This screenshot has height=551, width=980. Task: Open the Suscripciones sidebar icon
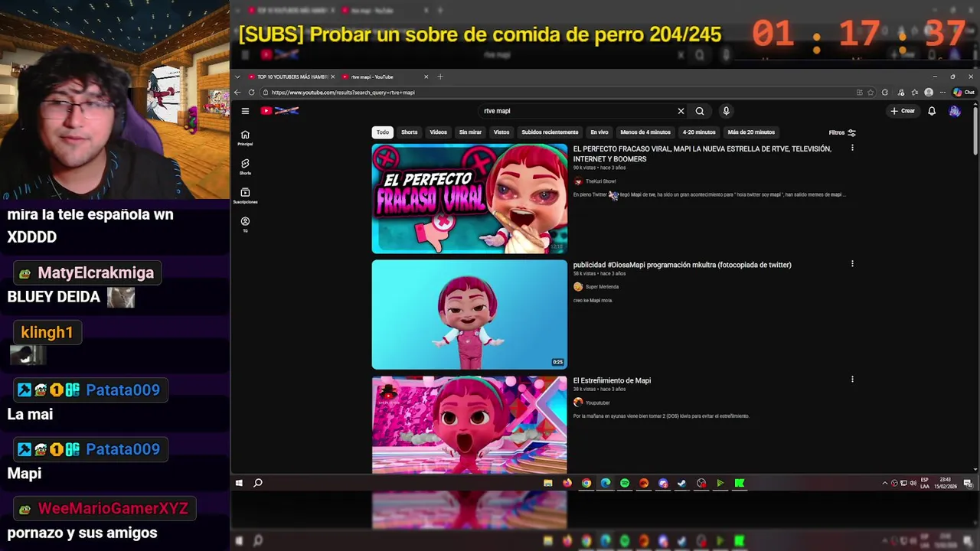pyautogui.click(x=245, y=196)
